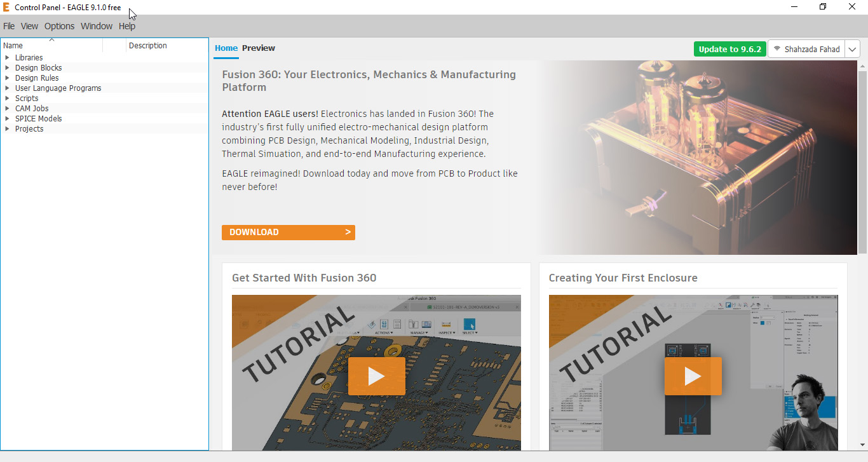The image size is (868, 462).
Task: Click the orange DOWNLOAD button
Action: pyautogui.click(x=288, y=233)
